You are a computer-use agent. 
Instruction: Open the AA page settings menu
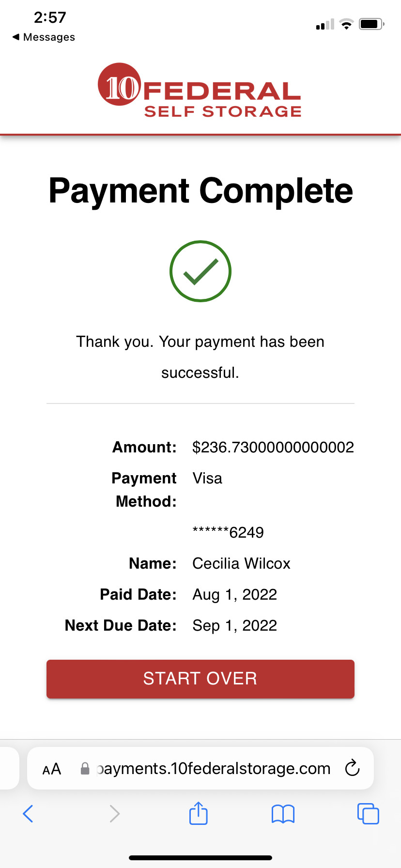(x=52, y=769)
